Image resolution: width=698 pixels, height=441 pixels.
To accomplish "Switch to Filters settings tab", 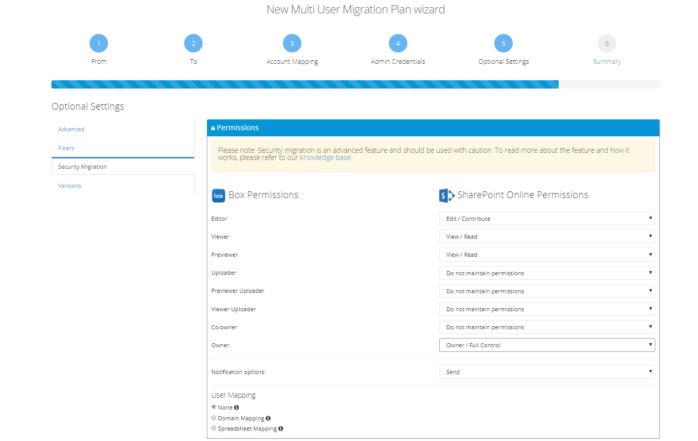I will pyautogui.click(x=66, y=148).
